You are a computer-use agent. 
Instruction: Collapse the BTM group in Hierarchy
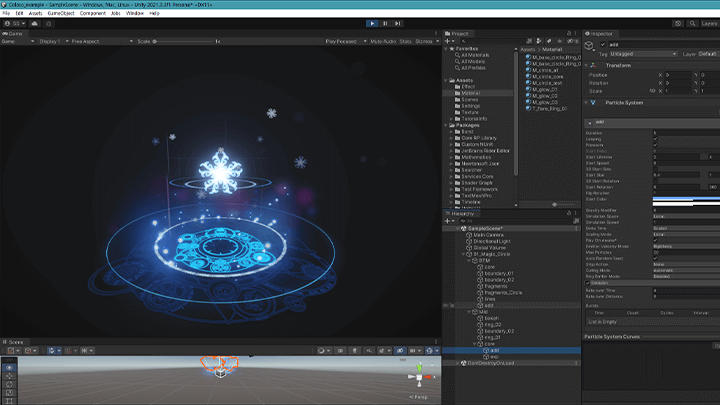(469, 261)
